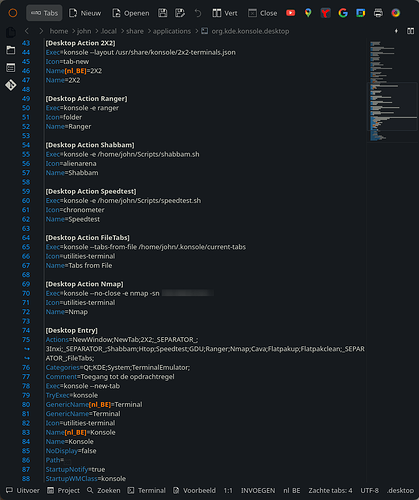Click the save-as icon in toolbar
The width and height of the screenshot is (419, 500).
pyautogui.click(x=180, y=13)
